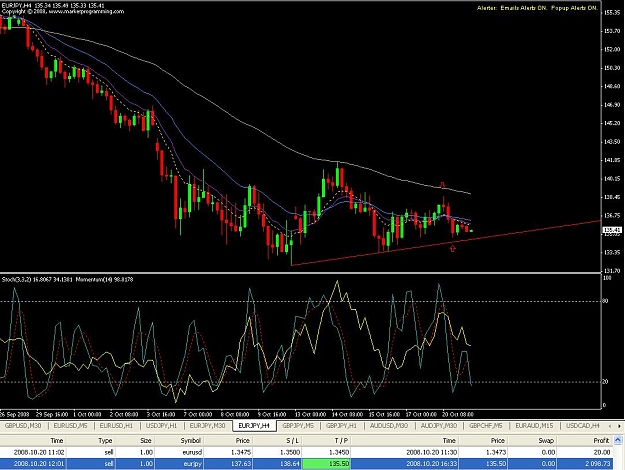Open the EURUSD,H1 chart tab

point(116,426)
